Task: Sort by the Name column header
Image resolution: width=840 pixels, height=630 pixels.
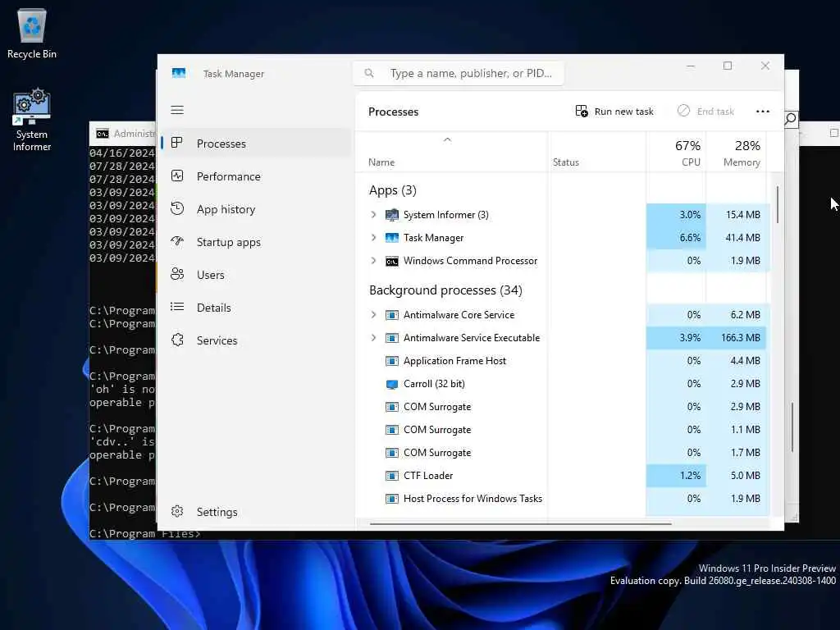Action: tap(451, 153)
